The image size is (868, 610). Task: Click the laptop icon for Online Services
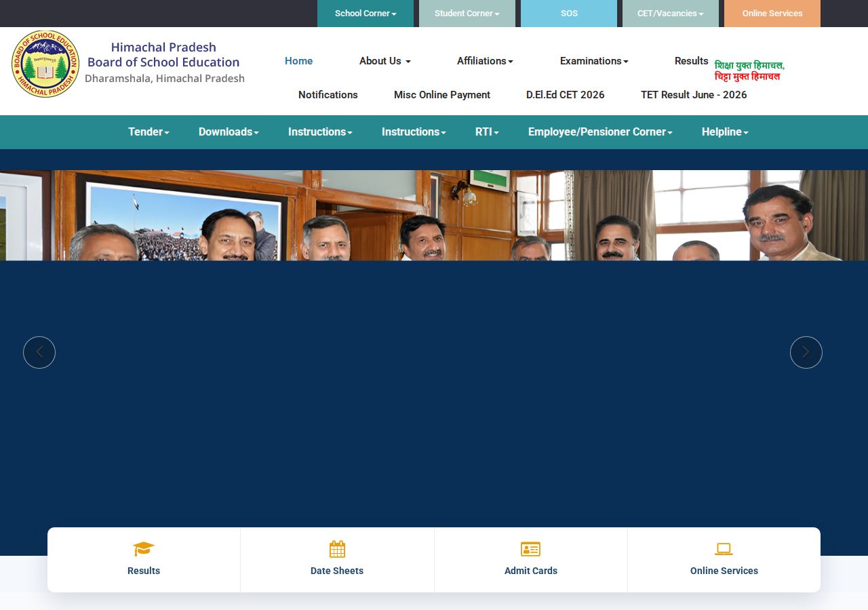point(724,549)
